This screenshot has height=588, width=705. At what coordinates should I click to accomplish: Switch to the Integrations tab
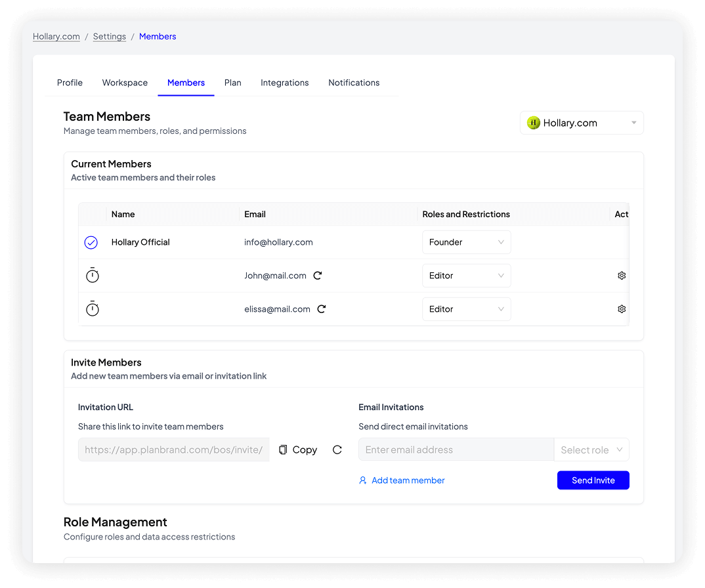click(284, 83)
